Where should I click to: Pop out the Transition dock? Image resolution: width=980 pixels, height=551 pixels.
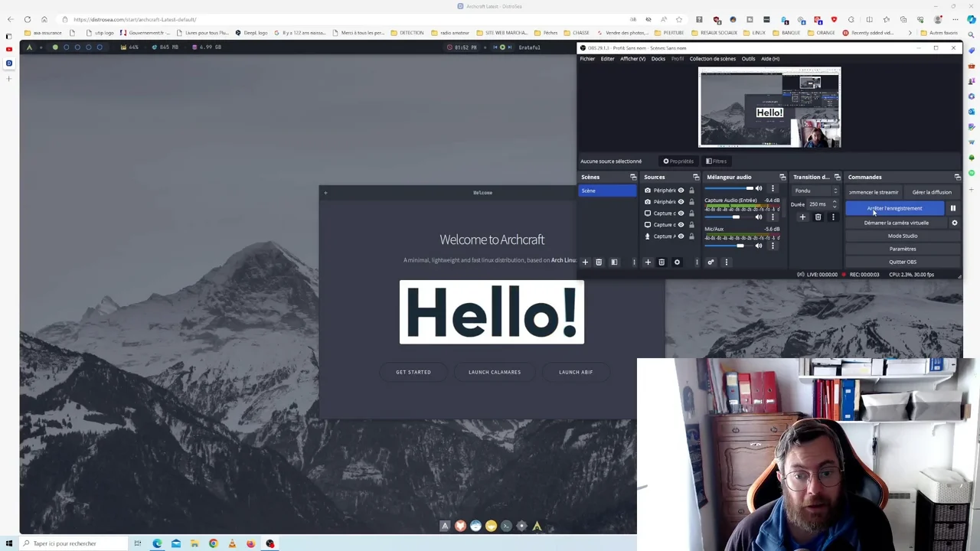click(837, 177)
